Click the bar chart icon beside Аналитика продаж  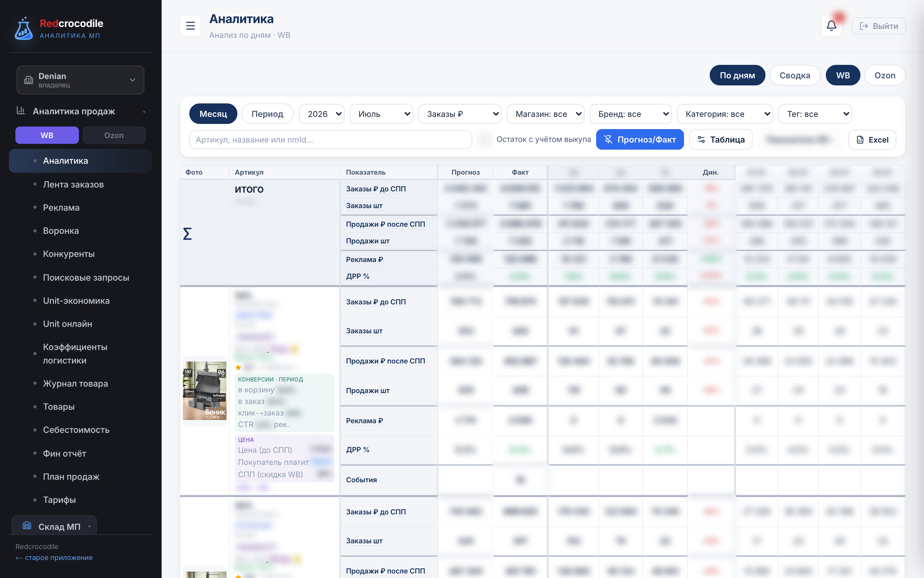(21, 111)
